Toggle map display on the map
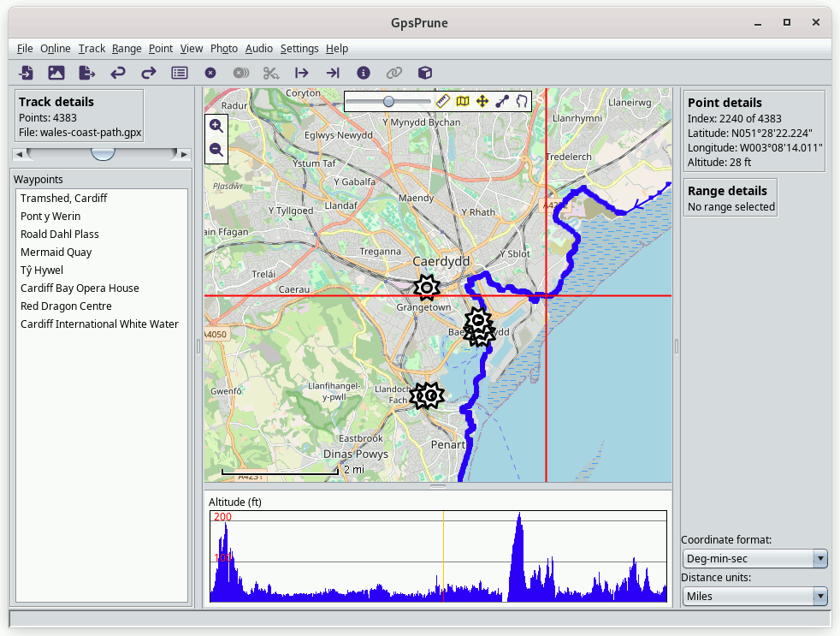This screenshot has width=840, height=636. coord(463,101)
